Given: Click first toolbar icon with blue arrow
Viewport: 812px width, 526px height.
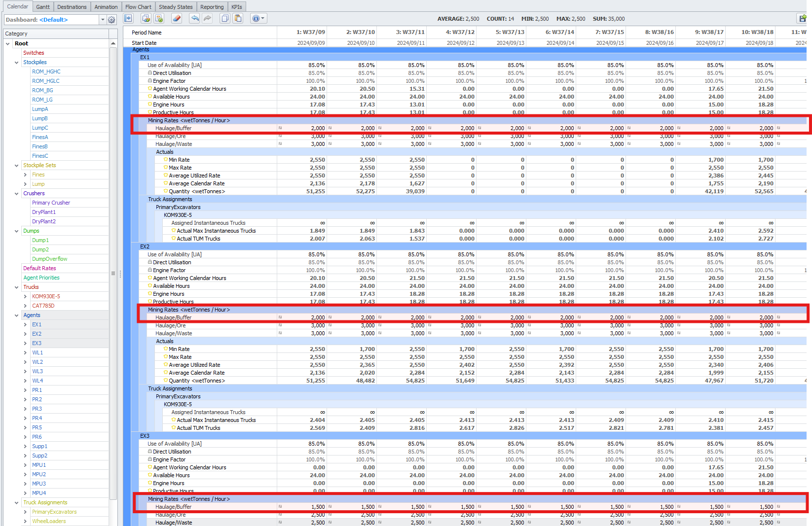Looking at the screenshot, I should click(128, 19).
